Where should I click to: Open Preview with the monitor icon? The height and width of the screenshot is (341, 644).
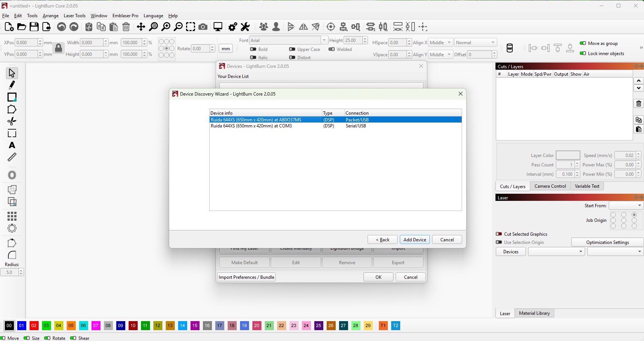pos(218,27)
